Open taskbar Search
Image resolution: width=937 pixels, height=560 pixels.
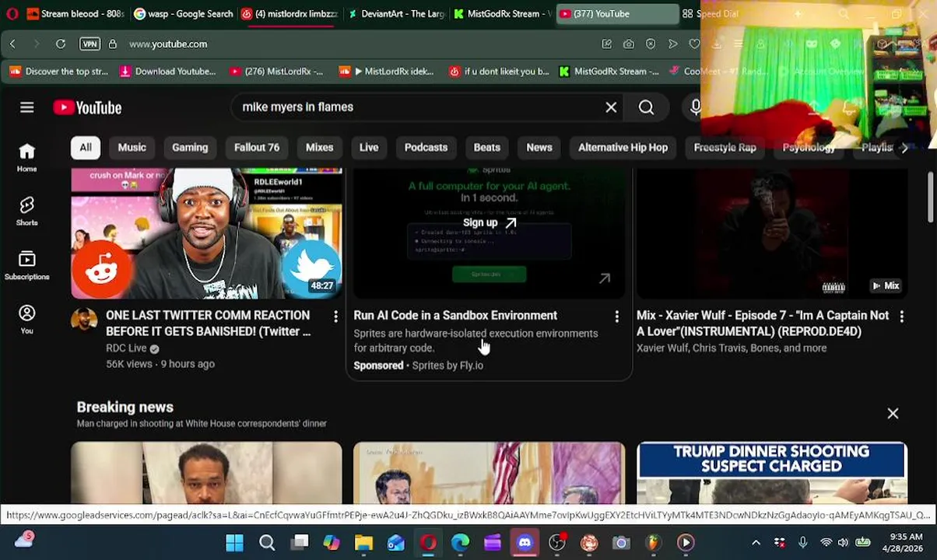(x=267, y=543)
